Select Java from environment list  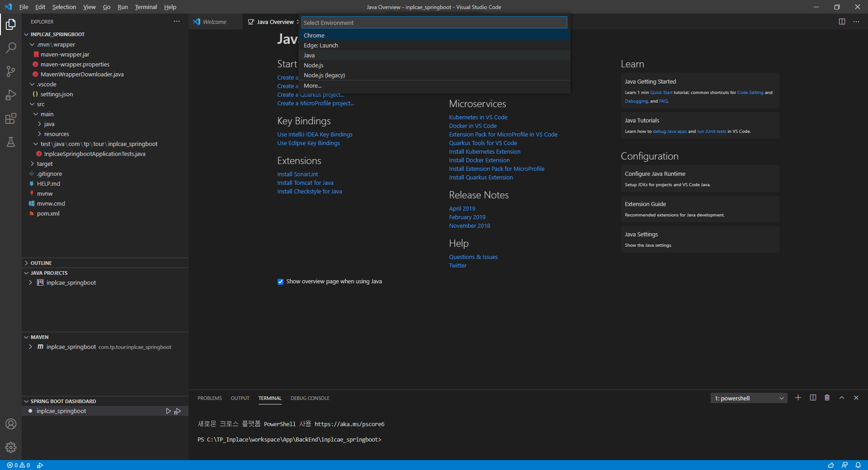(434, 55)
